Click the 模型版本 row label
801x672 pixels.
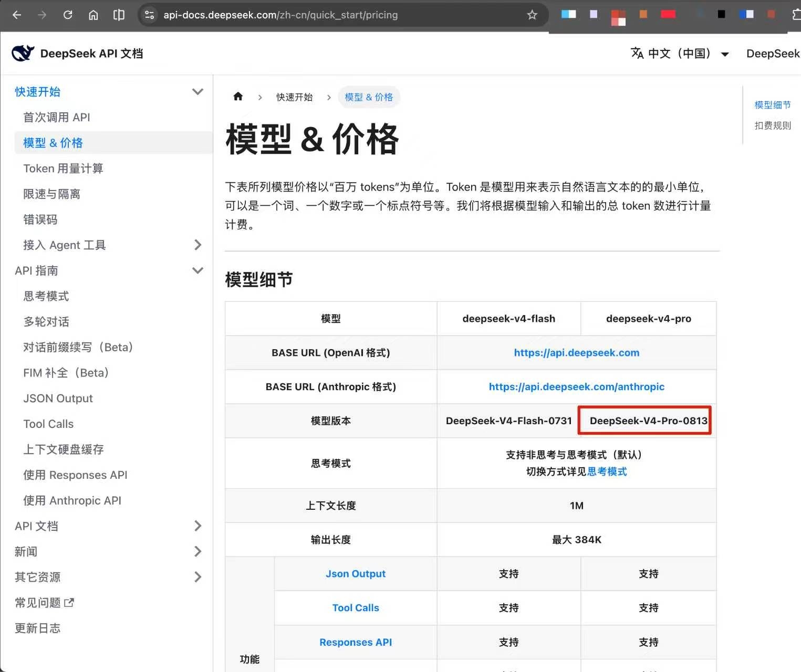tap(331, 421)
